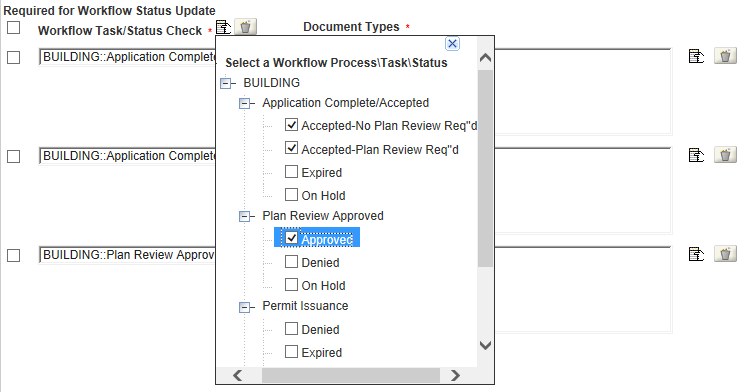746x392 pixels.
Task: Open document types picker for first row
Action: [697, 56]
